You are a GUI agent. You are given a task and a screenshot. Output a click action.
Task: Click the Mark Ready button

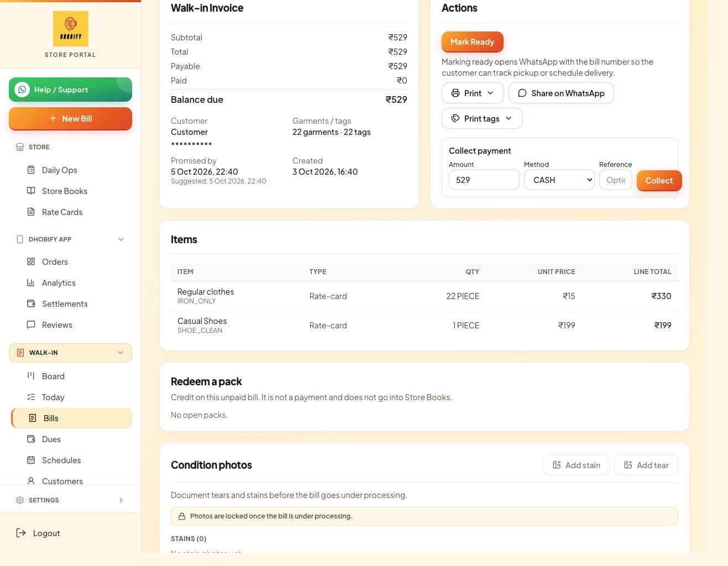pos(472,41)
